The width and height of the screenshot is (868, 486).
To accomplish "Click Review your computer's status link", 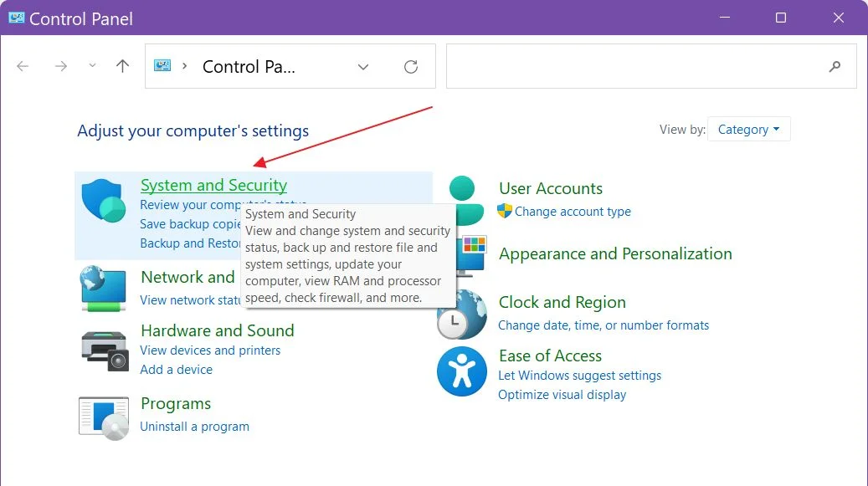I will coord(191,205).
